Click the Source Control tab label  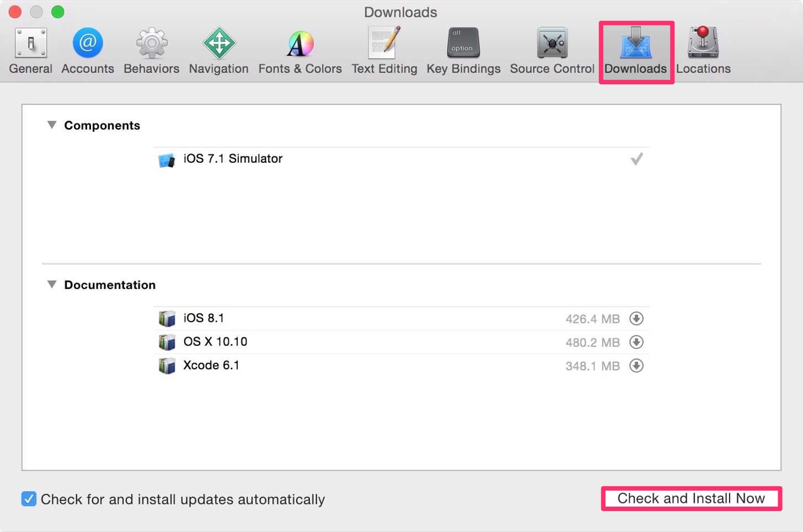tap(552, 69)
